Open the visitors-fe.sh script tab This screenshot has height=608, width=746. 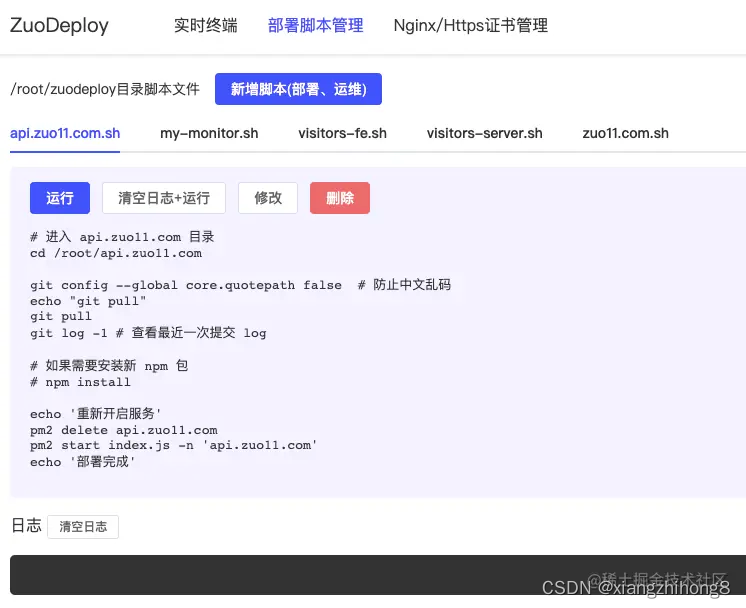pos(343,133)
